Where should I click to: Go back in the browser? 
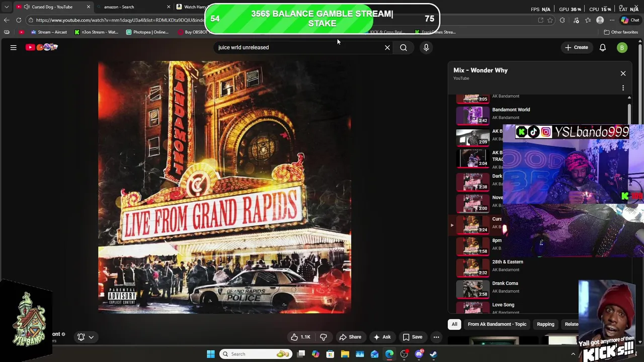pyautogui.click(x=6, y=20)
